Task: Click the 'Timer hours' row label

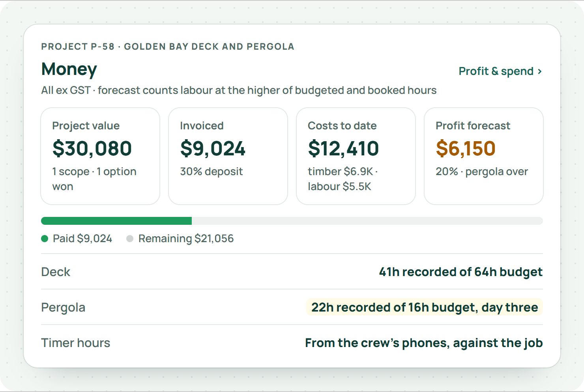Action: pos(76,343)
